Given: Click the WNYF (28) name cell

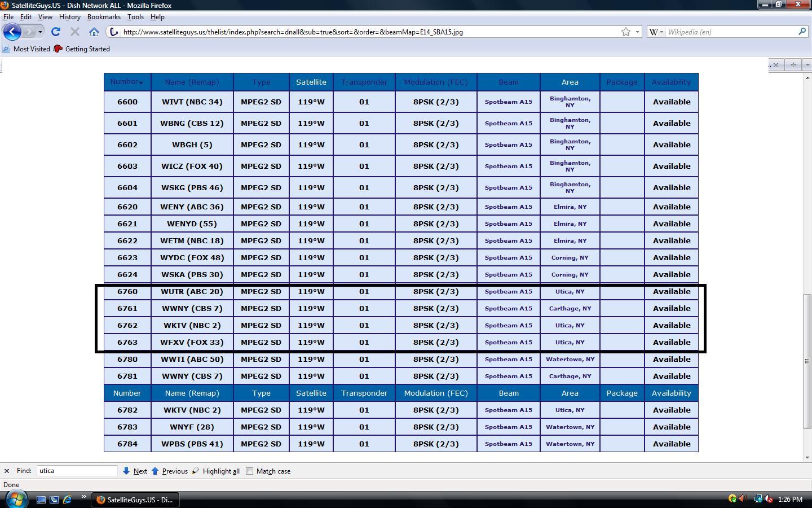Looking at the screenshot, I should tap(192, 427).
